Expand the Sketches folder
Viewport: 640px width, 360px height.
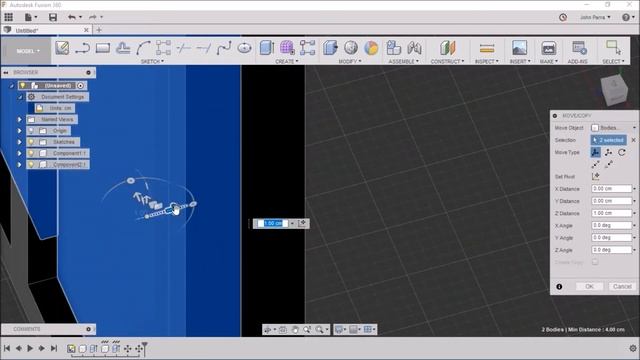click(19, 142)
